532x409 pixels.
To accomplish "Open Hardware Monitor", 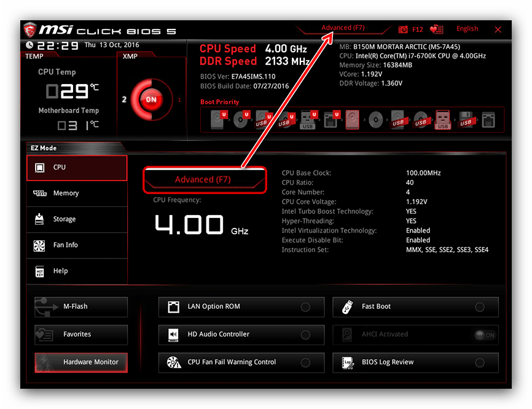I will click(x=80, y=362).
